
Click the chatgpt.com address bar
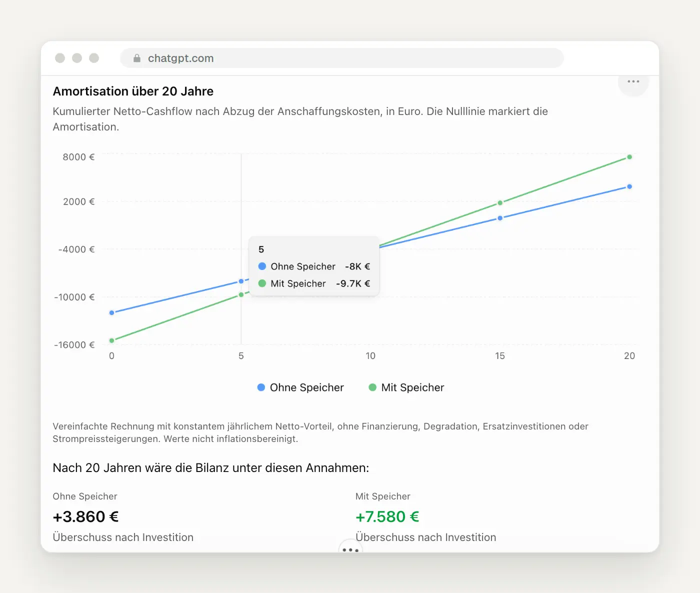point(342,58)
